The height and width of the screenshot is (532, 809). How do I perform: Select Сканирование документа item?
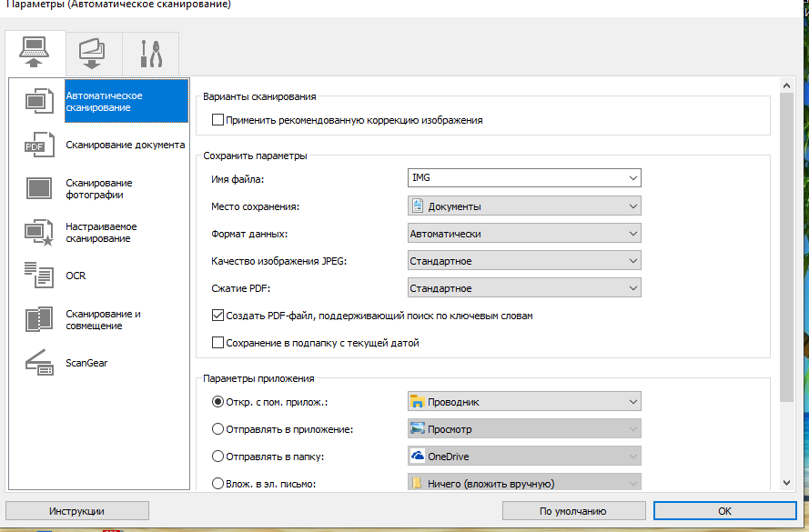tap(126, 145)
